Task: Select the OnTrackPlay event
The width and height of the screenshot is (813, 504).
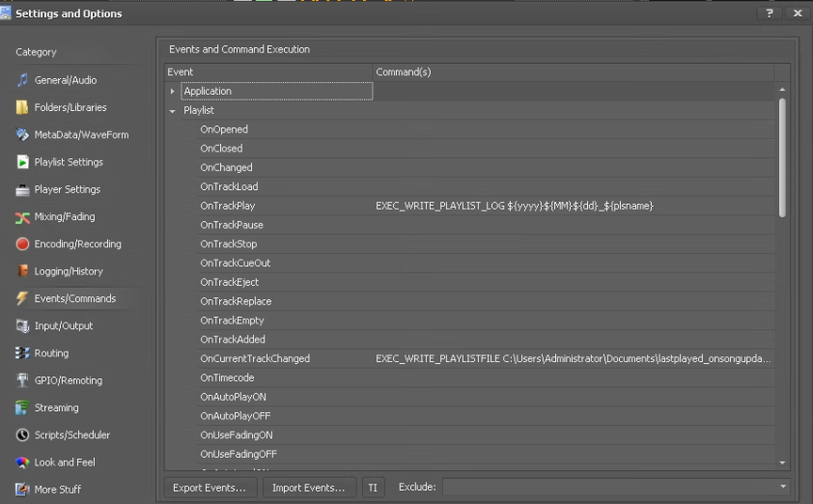Action: click(x=228, y=206)
